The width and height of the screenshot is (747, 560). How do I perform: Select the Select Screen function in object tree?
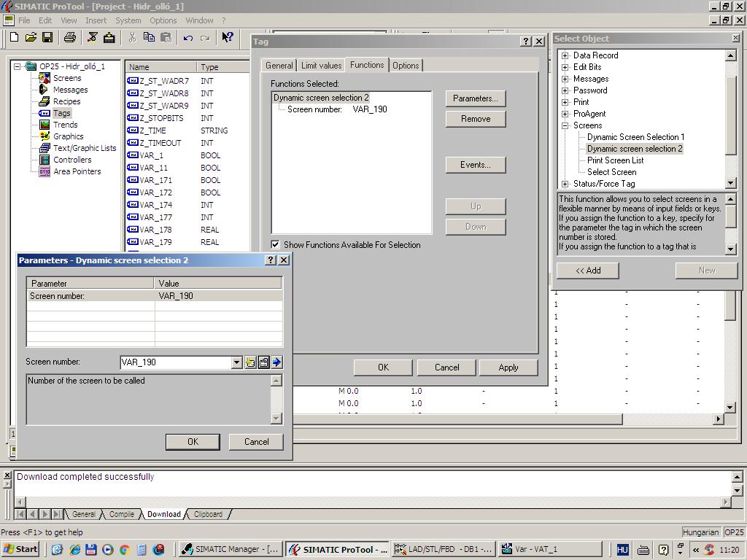pos(612,172)
